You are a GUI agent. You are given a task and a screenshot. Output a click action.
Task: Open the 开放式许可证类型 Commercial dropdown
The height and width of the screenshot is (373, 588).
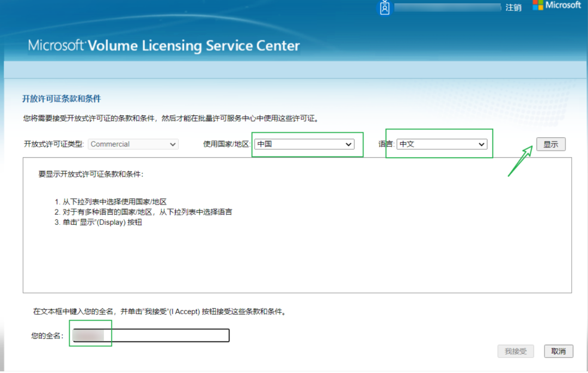click(133, 144)
